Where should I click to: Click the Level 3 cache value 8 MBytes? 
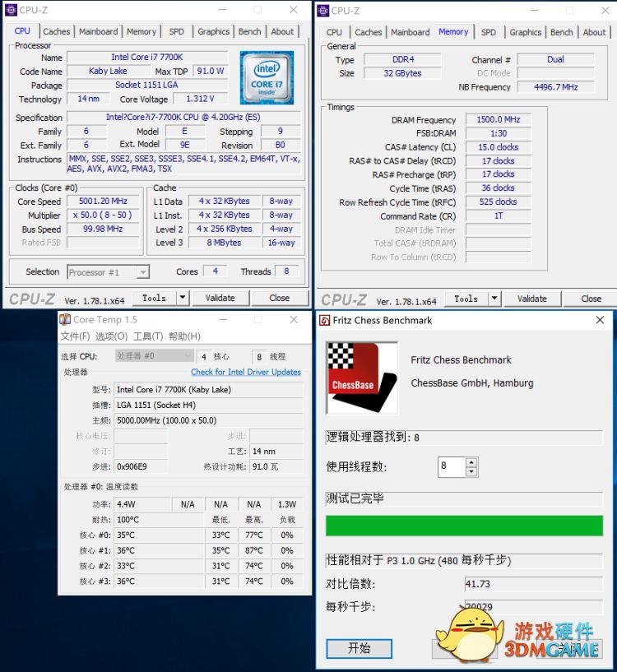tap(225, 243)
